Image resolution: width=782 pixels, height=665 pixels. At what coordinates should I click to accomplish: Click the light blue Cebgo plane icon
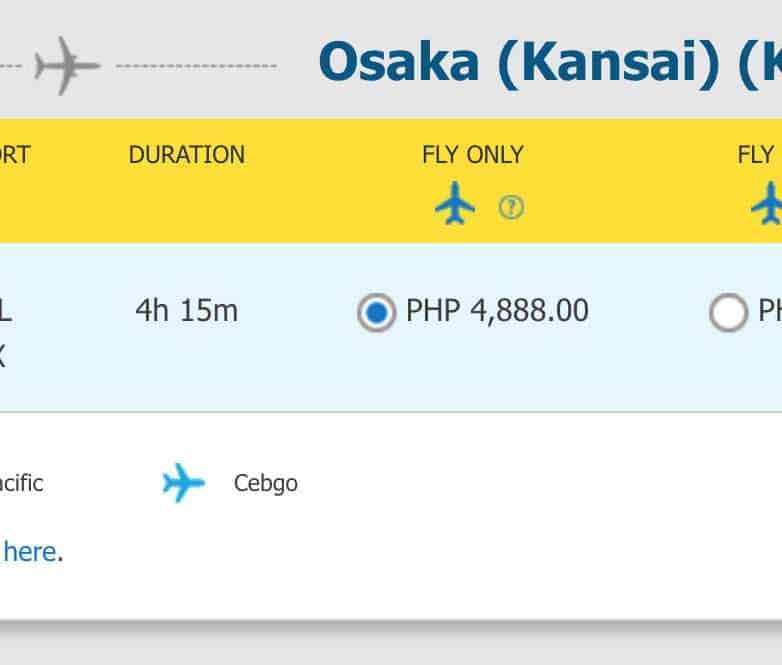pos(183,483)
